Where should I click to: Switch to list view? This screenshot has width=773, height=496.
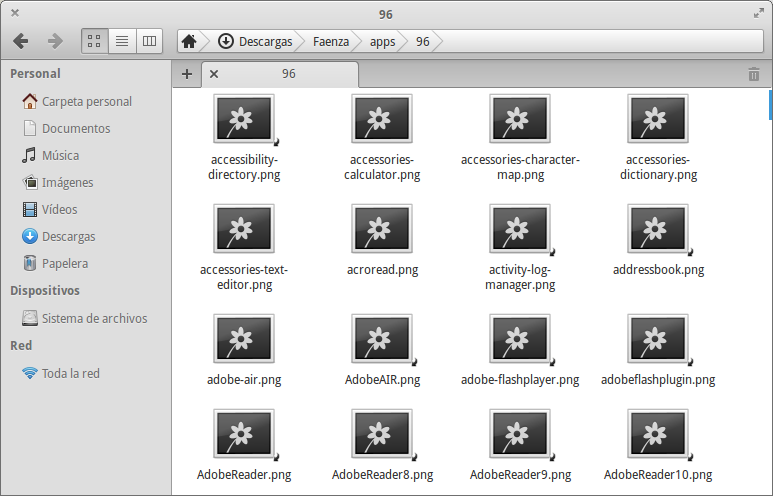(122, 41)
